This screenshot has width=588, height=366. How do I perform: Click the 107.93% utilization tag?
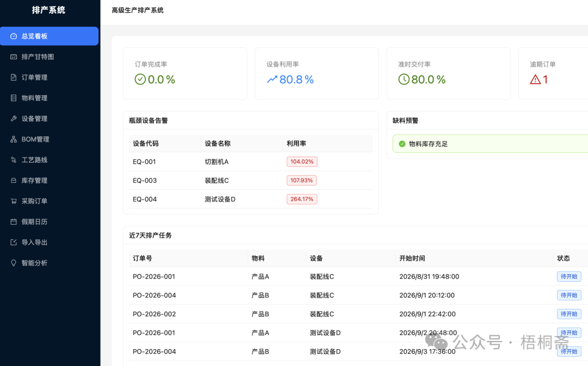(x=302, y=181)
